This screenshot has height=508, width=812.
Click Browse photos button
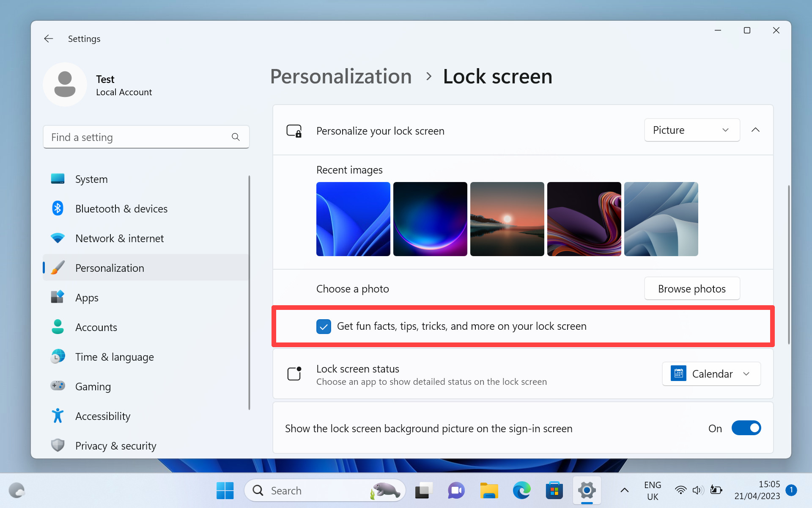pyautogui.click(x=692, y=289)
